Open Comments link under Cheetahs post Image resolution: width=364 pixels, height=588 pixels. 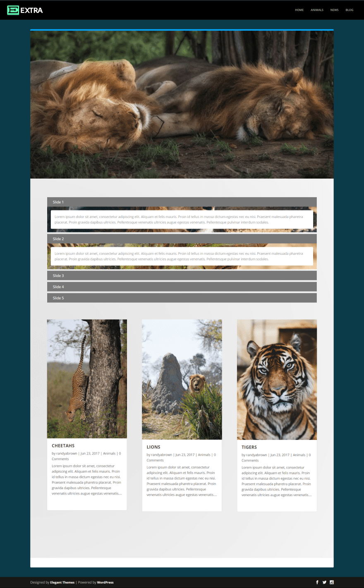60,459
